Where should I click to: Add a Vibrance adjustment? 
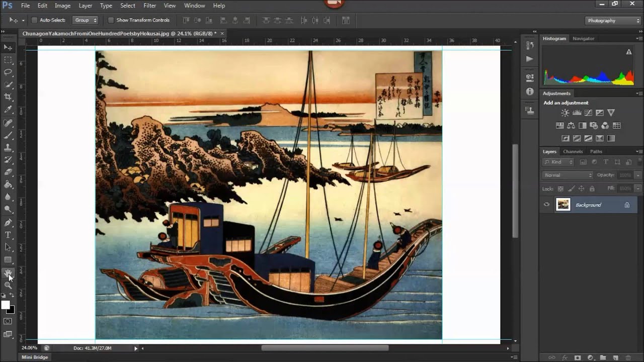611,113
